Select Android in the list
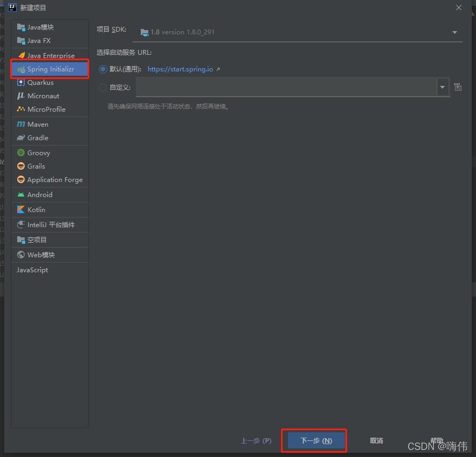 point(49,194)
